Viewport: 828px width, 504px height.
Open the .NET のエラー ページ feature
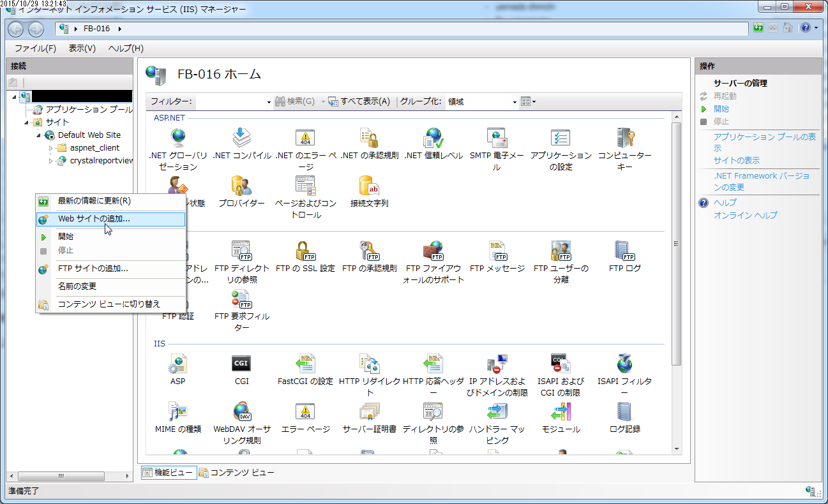point(305,149)
